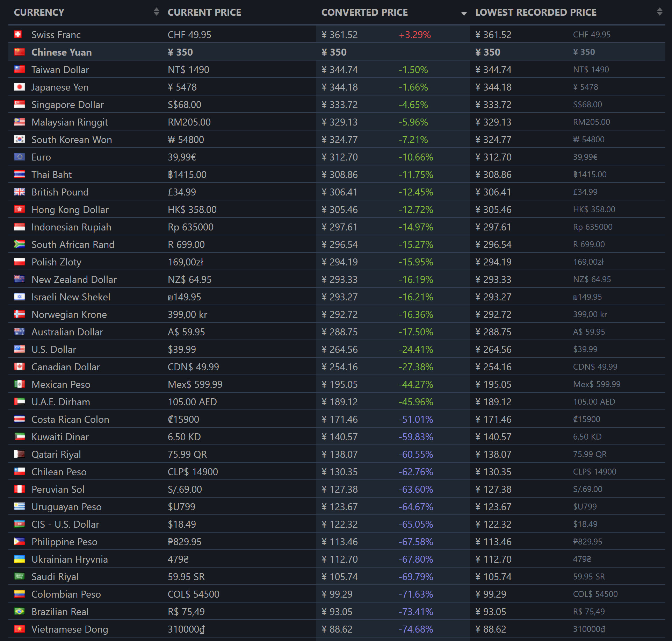Click the Indonesian Rupiah flag icon
The image size is (672, 641).
[19, 227]
